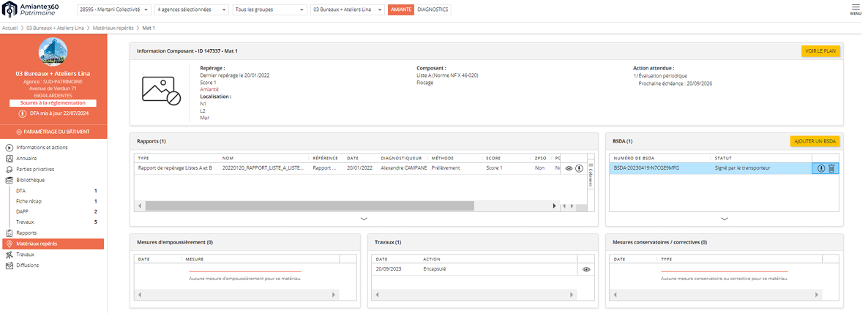The width and height of the screenshot is (868, 313).
Task: Open Diffusions in the sidebar
Action: [x=27, y=265]
